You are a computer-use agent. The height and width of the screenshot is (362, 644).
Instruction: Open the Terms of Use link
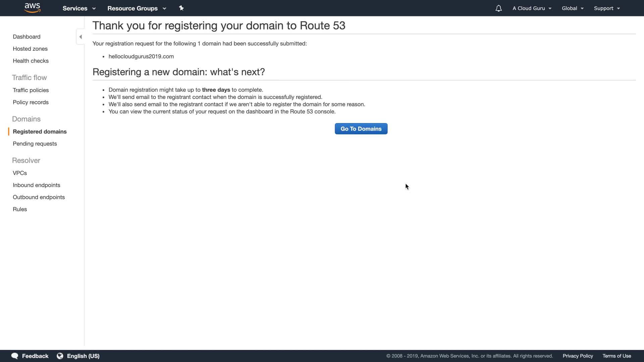pos(616,356)
